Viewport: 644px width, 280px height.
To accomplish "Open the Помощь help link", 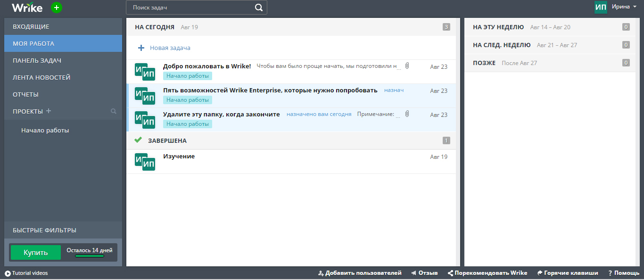I will tap(624, 273).
